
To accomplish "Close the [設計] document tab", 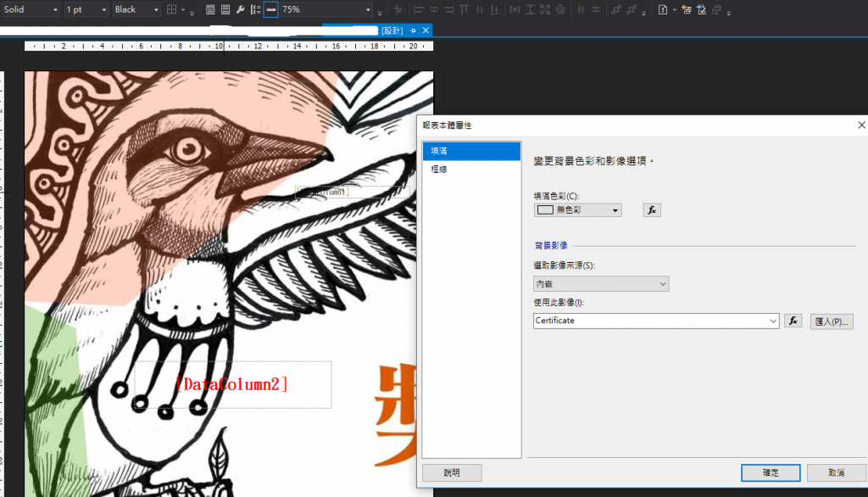I will (x=426, y=31).
